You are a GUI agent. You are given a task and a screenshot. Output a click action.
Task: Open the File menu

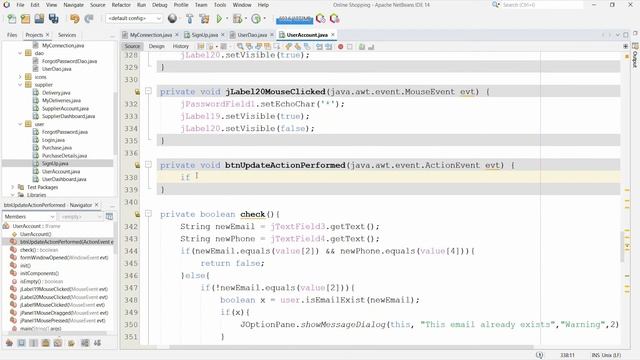20,5
